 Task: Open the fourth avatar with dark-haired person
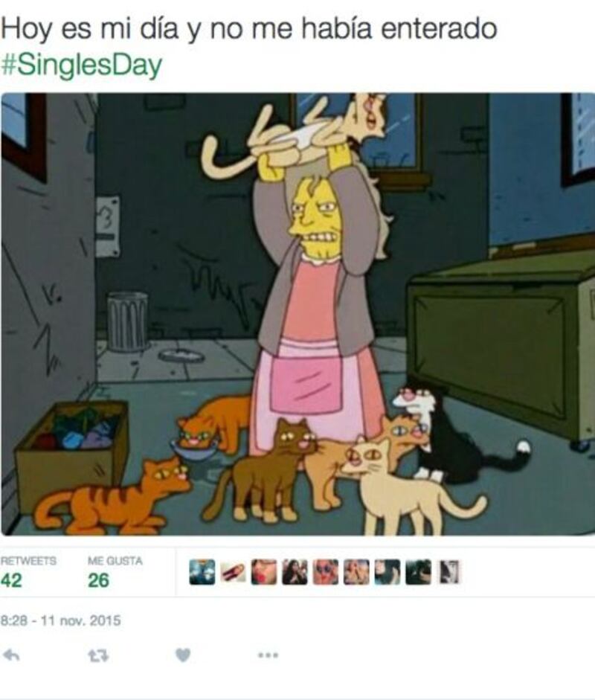pos(295,572)
